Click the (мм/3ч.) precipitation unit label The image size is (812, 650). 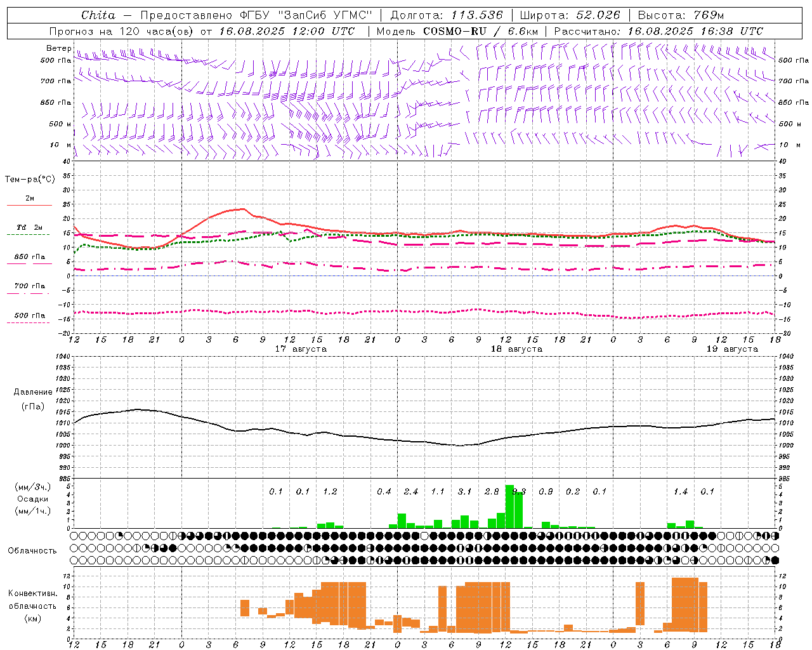pyautogui.click(x=33, y=487)
